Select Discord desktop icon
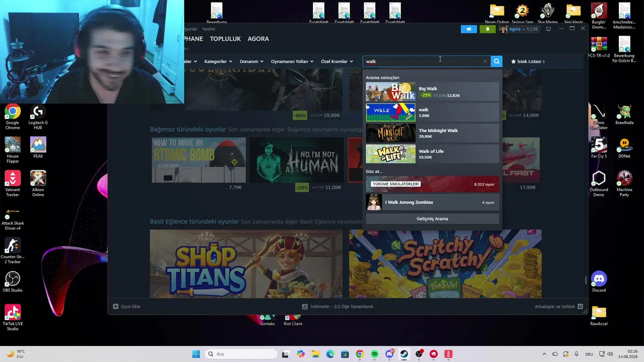 click(599, 282)
